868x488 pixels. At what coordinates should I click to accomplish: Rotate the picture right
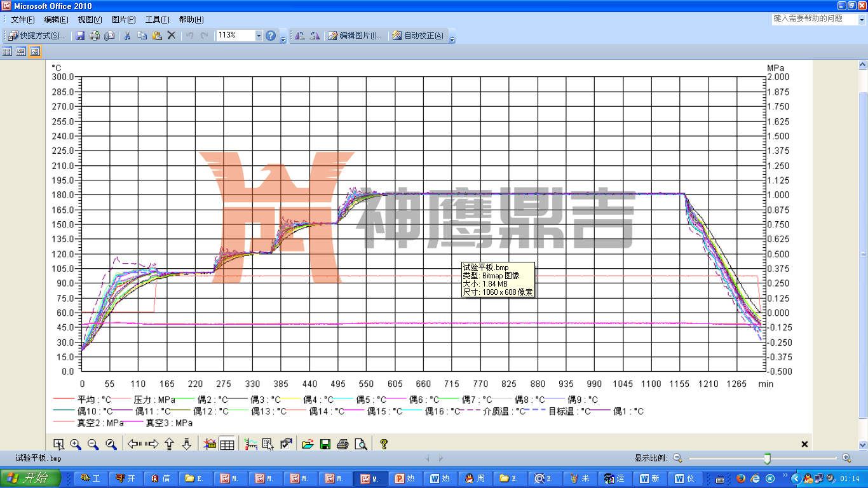[315, 36]
